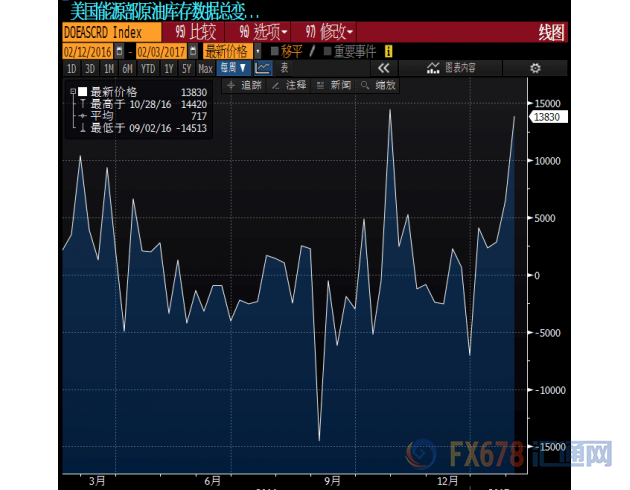Screen dimensions: 630x490
Task: Select the YTD time range tab
Action: coord(147,68)
